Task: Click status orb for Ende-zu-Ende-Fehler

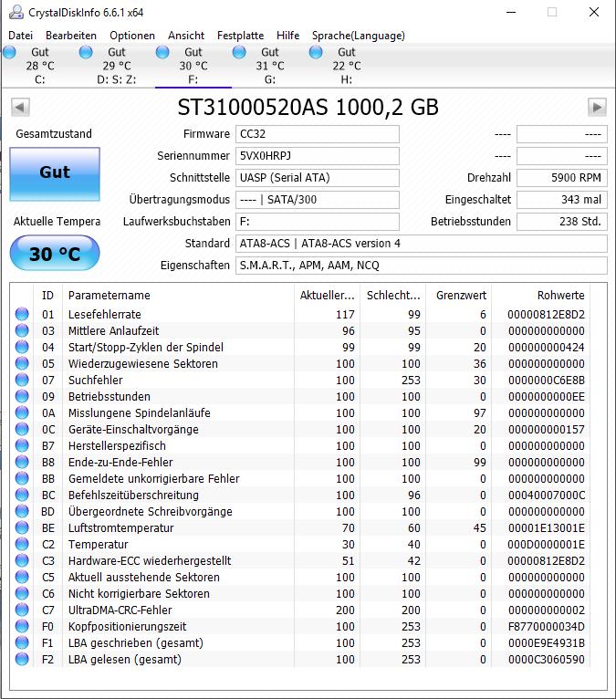Action: 22,463
